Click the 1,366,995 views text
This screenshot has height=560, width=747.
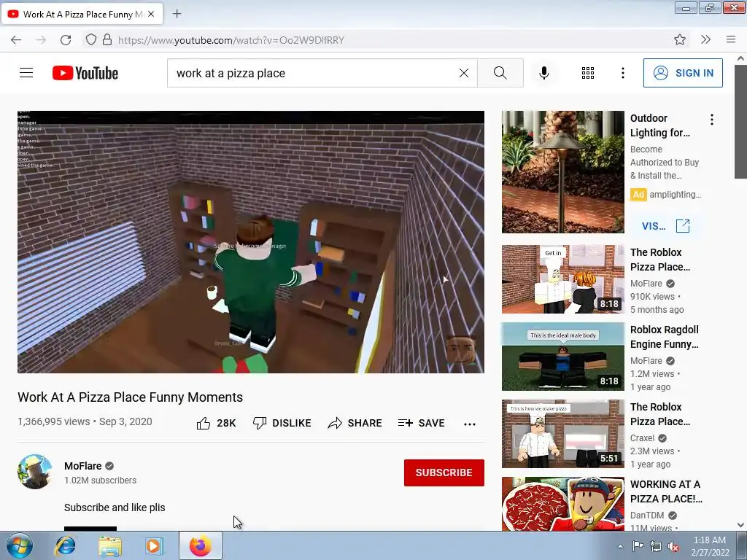point(54,421)
